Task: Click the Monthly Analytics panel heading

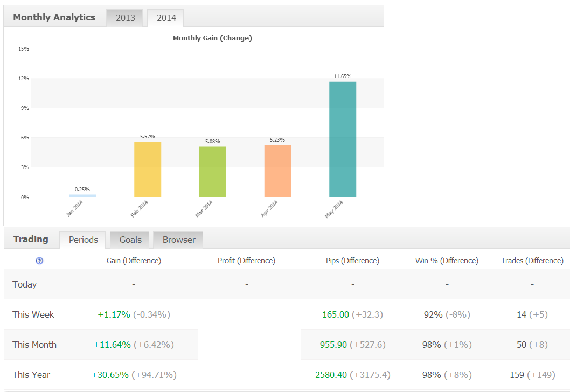Action: (x=54, y=17)
